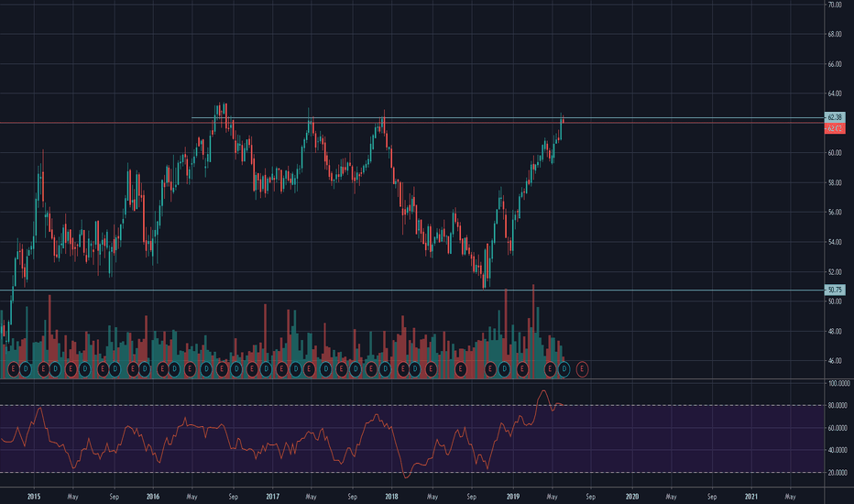Click the upcoming hollow earnings marker after May 2019
854x504 pixels.
tap(582, 369)
